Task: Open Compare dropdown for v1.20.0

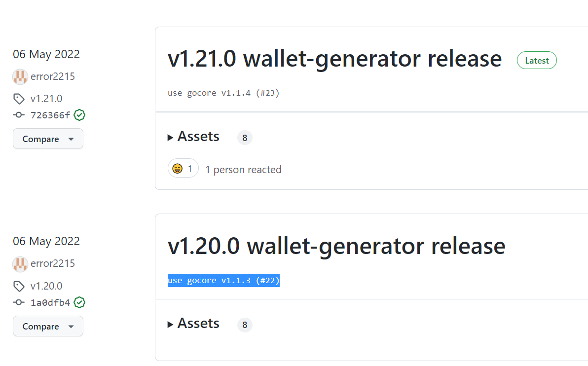Action: (48, 327)
